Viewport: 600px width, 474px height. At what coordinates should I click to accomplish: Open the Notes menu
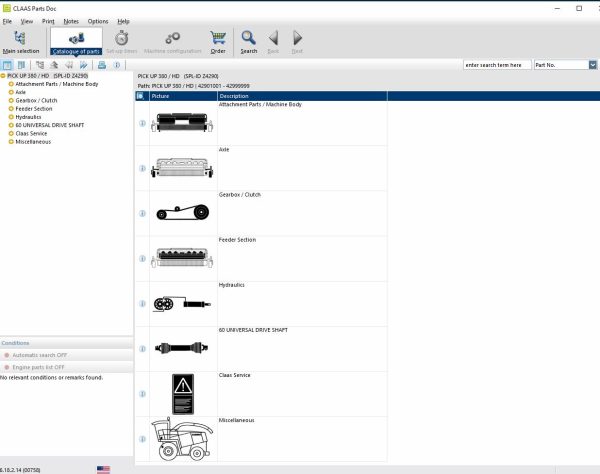[71, 21]
